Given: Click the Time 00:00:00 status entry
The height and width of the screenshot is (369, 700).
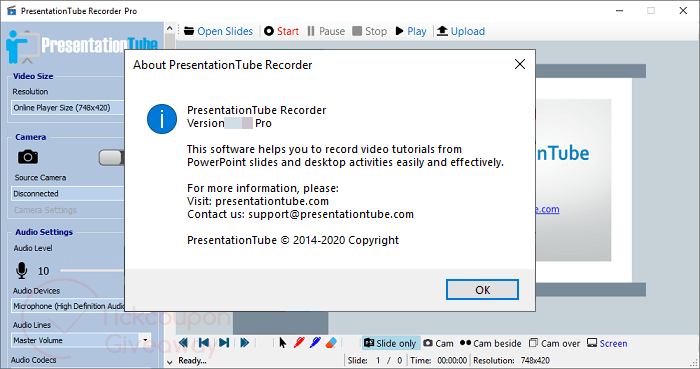Looking at the screenshot, I should 439,361.
